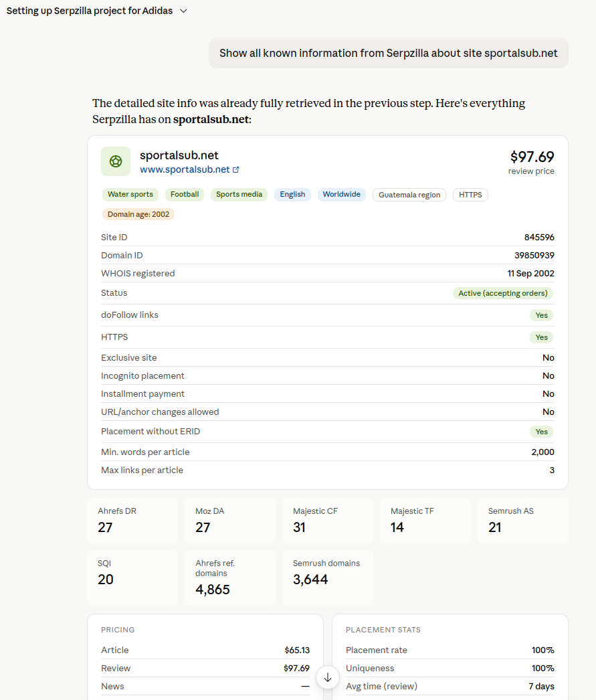Click the SQI metric card

pos(132,578)
